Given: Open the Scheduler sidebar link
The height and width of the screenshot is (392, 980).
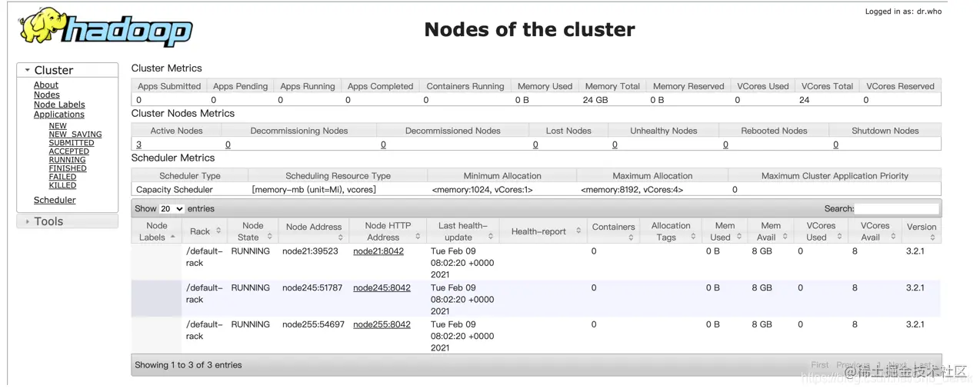Looking at the screenshot, I should 55,200.
